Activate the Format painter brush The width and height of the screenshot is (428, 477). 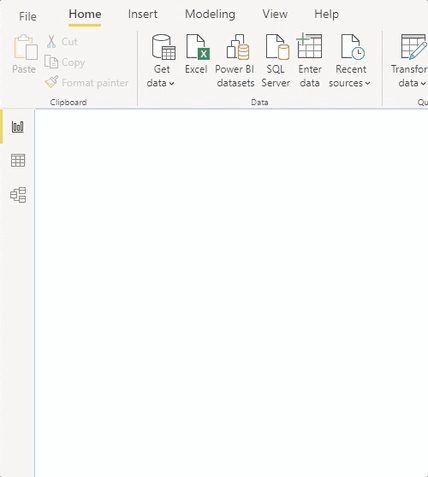click(x=51, y=82)
